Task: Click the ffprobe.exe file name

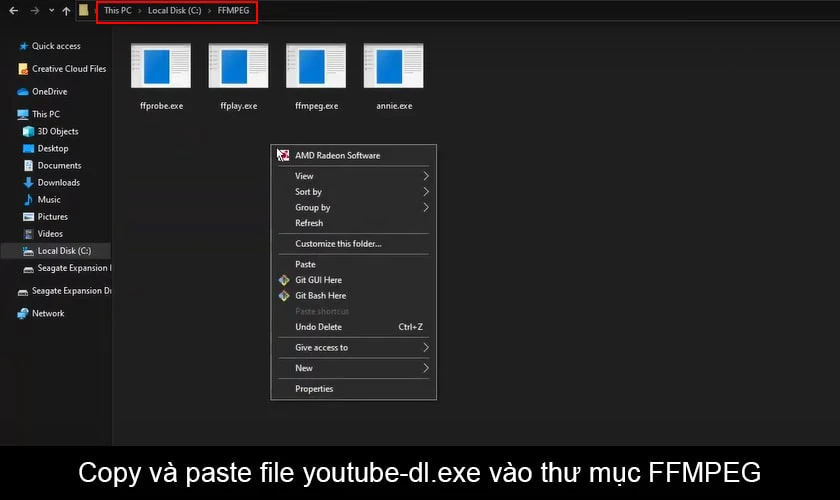Action: click(x=161, y=106)
